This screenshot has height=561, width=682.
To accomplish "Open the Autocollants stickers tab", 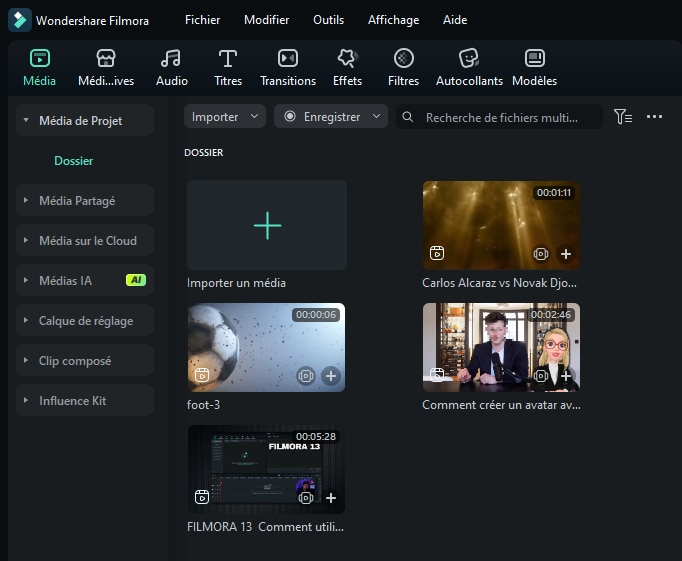I will [469, 68].
